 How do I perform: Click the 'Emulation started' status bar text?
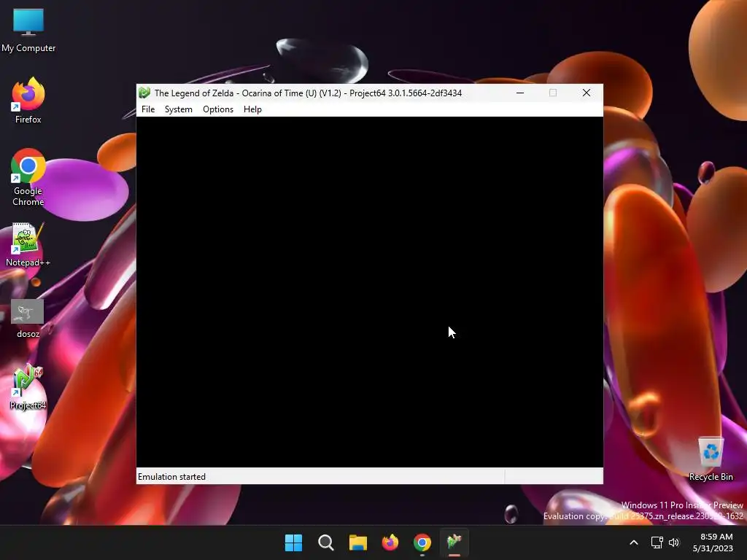click(x=171, y=477)
